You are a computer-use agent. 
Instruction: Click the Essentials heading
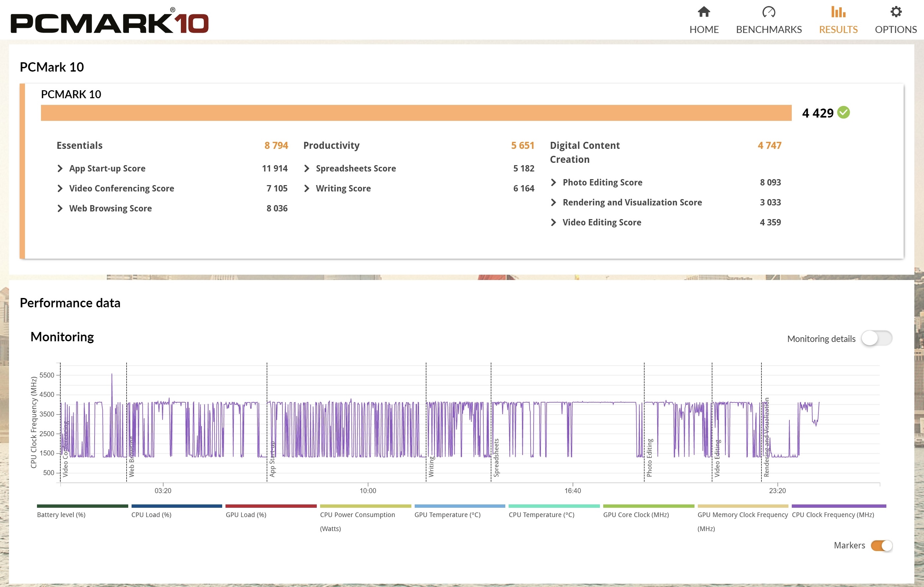point(79,146)
